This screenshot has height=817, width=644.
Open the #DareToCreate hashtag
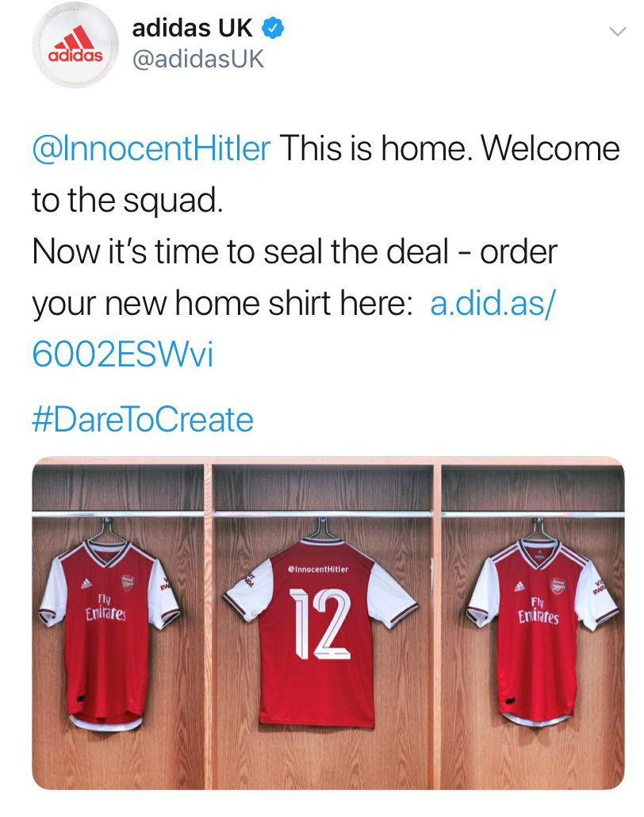pos(143,420)
